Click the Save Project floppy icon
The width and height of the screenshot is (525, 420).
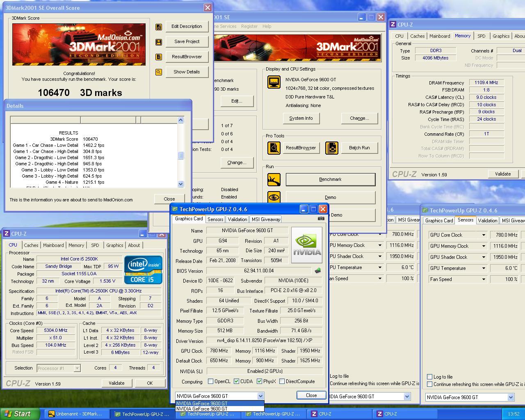point(159,42)
